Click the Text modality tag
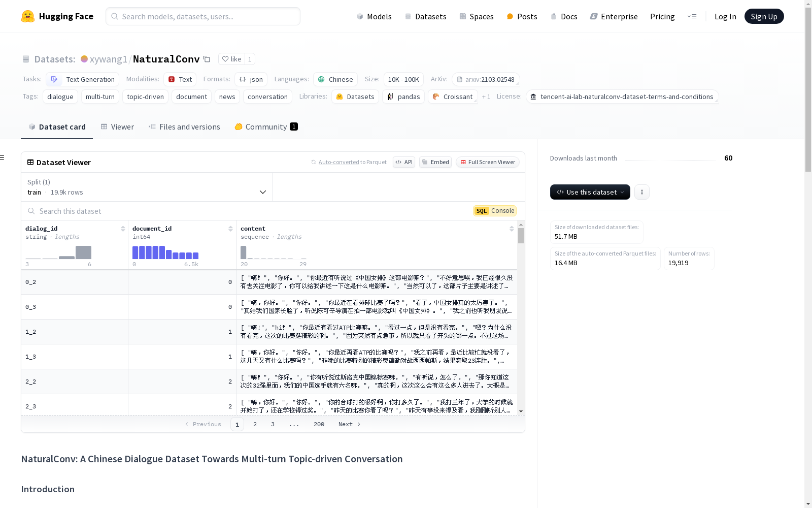812x508 pixels. [180, 79]
